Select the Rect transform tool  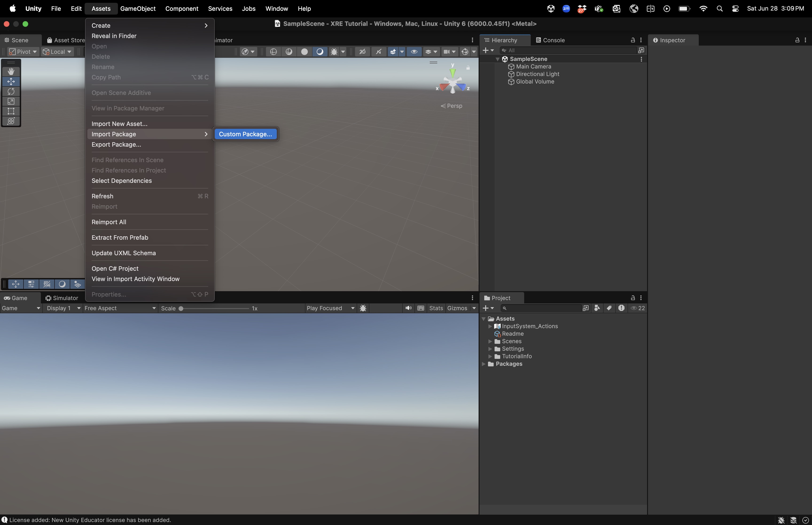[11, 111]
